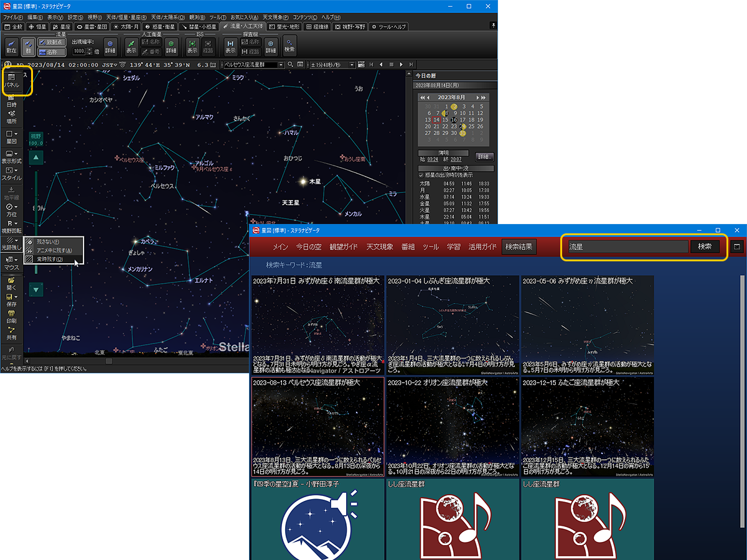Click the stop animation button
747x560 pixels.
pyautogui.click(x=392, y=64)
